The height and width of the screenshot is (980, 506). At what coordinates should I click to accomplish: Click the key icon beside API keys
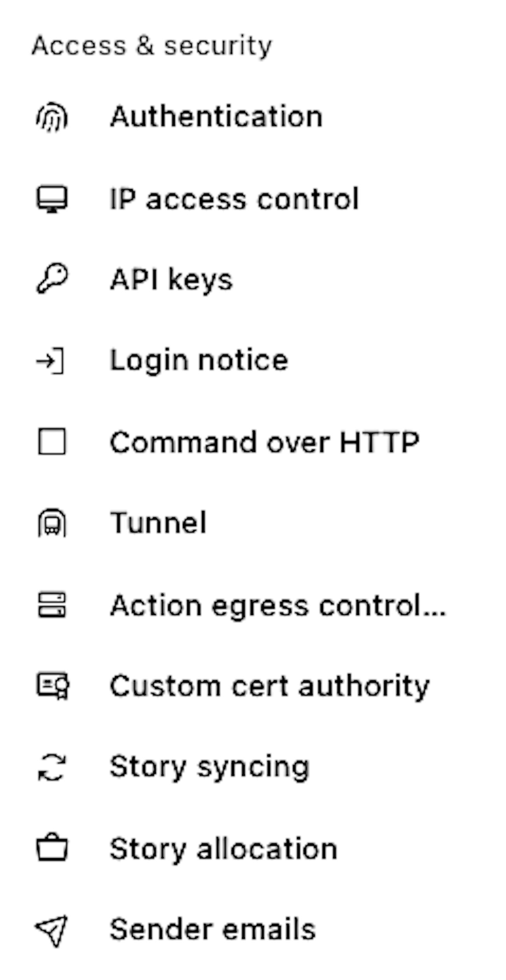pos(52,279)
